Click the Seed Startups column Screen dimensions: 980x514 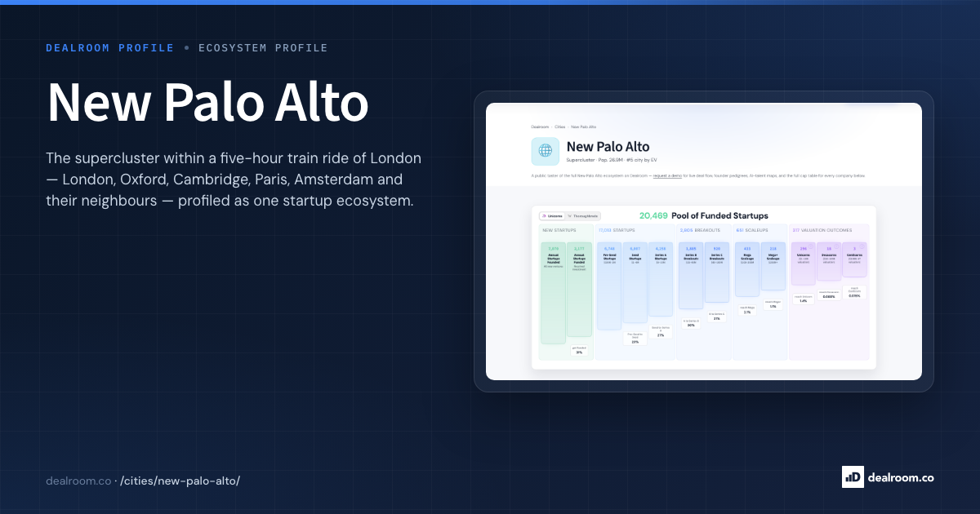coord(635,282)
